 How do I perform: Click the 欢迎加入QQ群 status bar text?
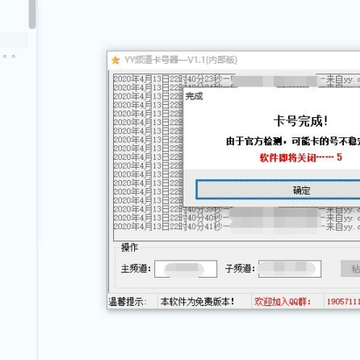[282, 302]
